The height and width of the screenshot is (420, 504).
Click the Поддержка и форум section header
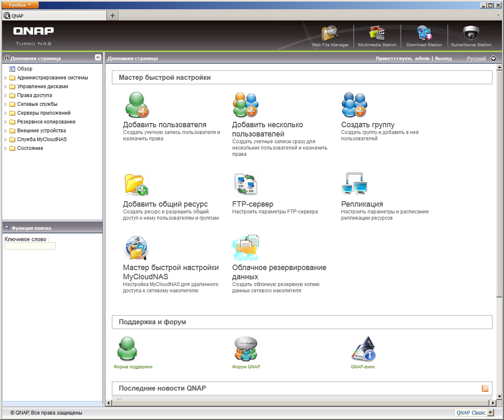[302, 322]
